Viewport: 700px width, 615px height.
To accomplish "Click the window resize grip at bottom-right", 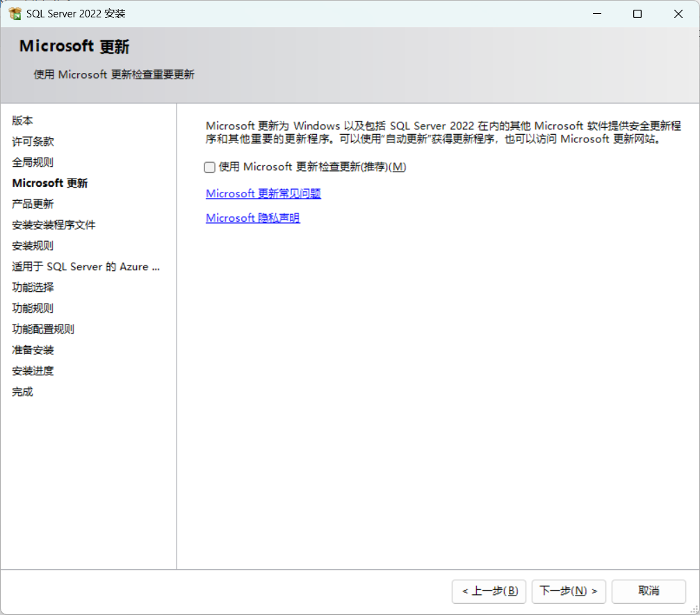I will click(694, 609).
